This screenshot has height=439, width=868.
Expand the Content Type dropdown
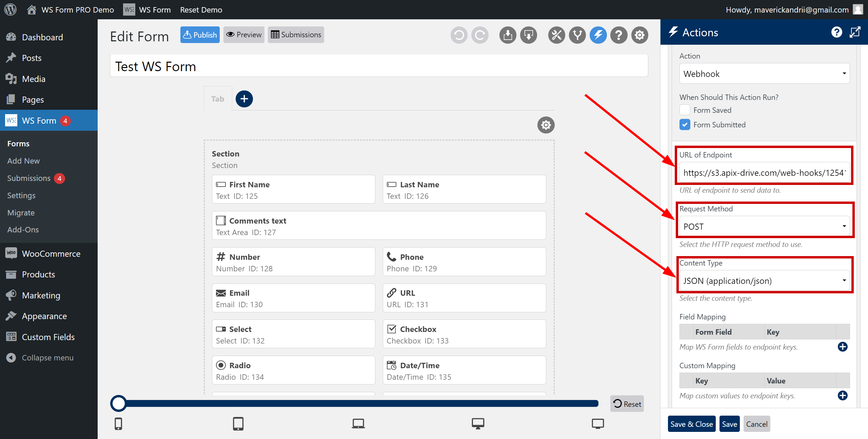click(x=764, y=280)
